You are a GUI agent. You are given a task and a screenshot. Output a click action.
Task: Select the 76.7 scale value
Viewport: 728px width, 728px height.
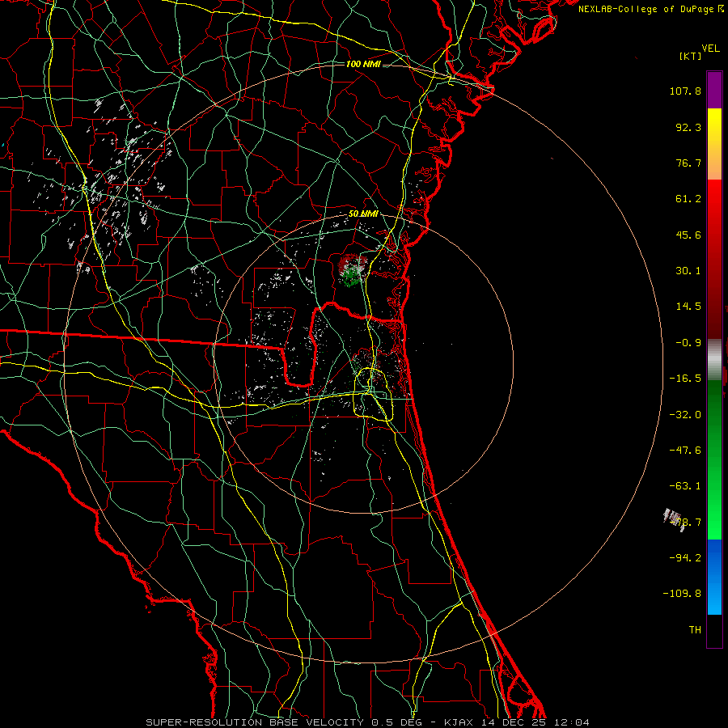(x=688, y=163)
